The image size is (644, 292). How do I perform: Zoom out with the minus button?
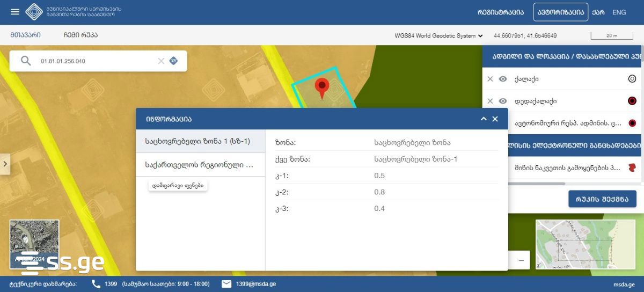click(x=521, y=260)
